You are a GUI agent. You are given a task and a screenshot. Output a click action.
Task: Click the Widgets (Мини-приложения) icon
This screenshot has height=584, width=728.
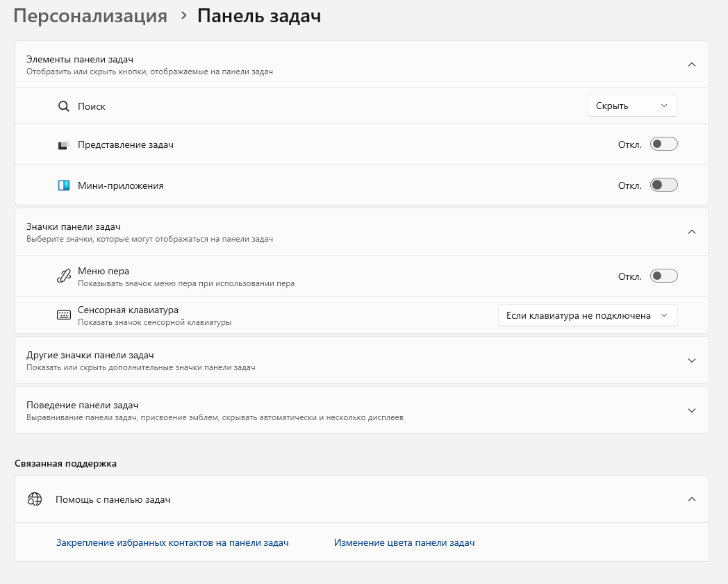[64, 185]
